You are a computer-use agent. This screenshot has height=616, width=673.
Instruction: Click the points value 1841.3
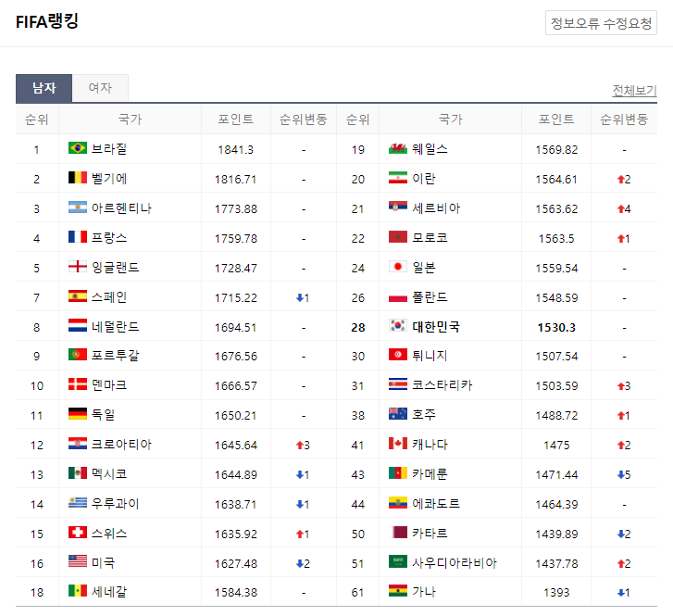(x=236, y=149)
